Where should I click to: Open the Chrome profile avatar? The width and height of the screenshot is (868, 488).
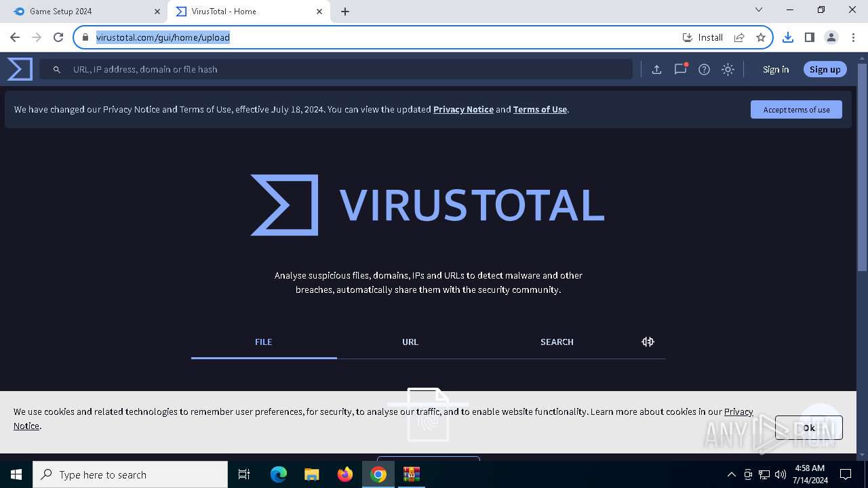831,37
